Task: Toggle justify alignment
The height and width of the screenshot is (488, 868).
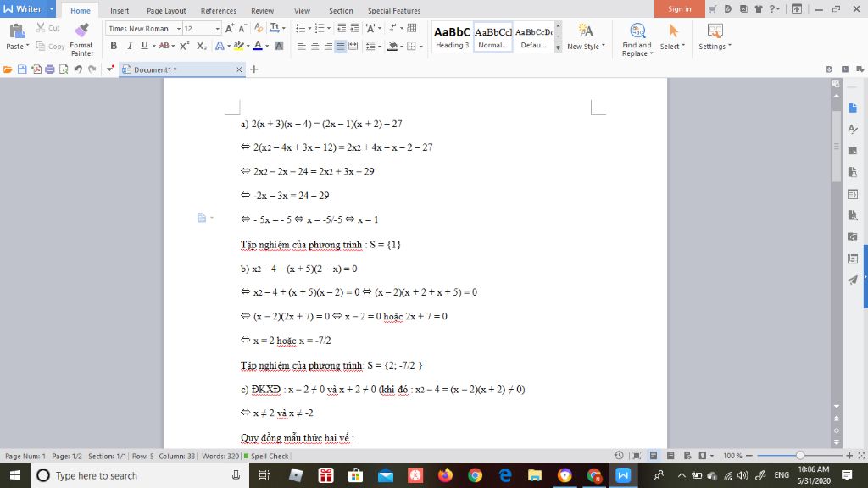Action: point(341,46)
